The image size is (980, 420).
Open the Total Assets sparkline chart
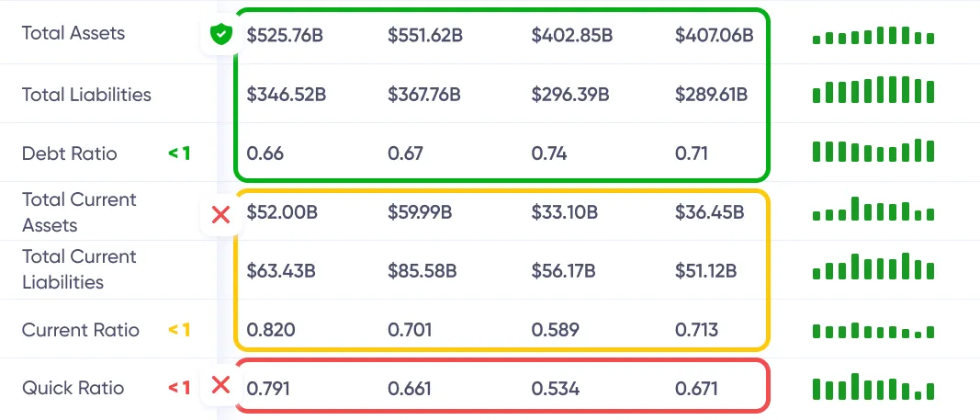tap(873, 36)
